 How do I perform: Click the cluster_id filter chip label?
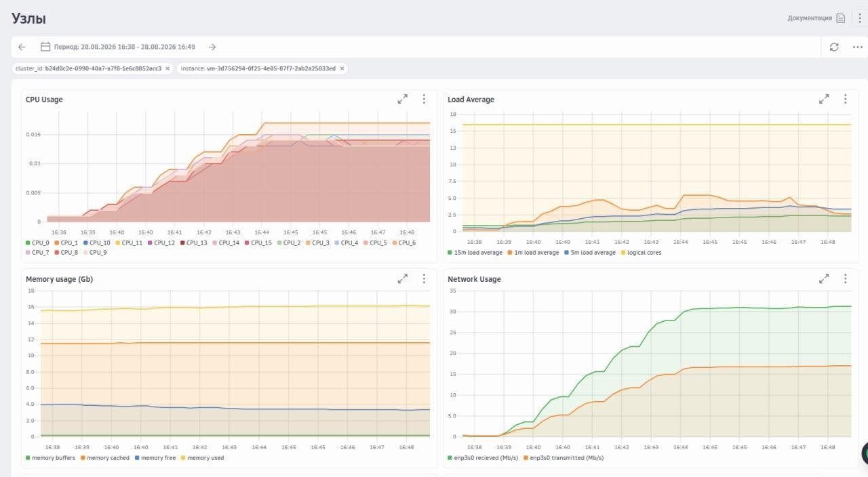click(88, 68)
